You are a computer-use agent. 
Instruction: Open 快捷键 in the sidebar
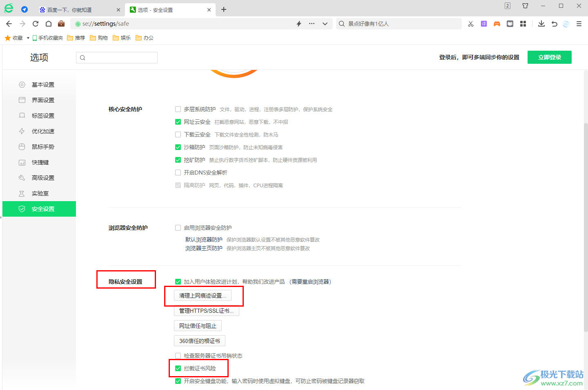39,162
